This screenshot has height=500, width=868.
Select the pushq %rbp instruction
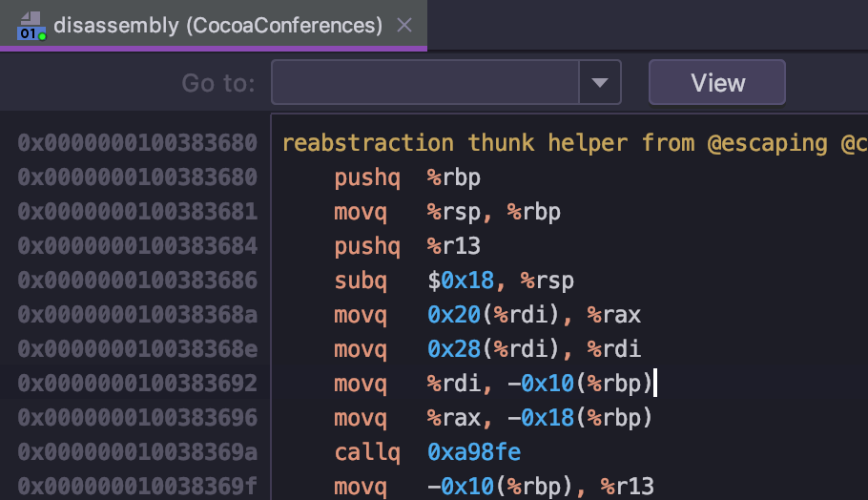[407, 177]
